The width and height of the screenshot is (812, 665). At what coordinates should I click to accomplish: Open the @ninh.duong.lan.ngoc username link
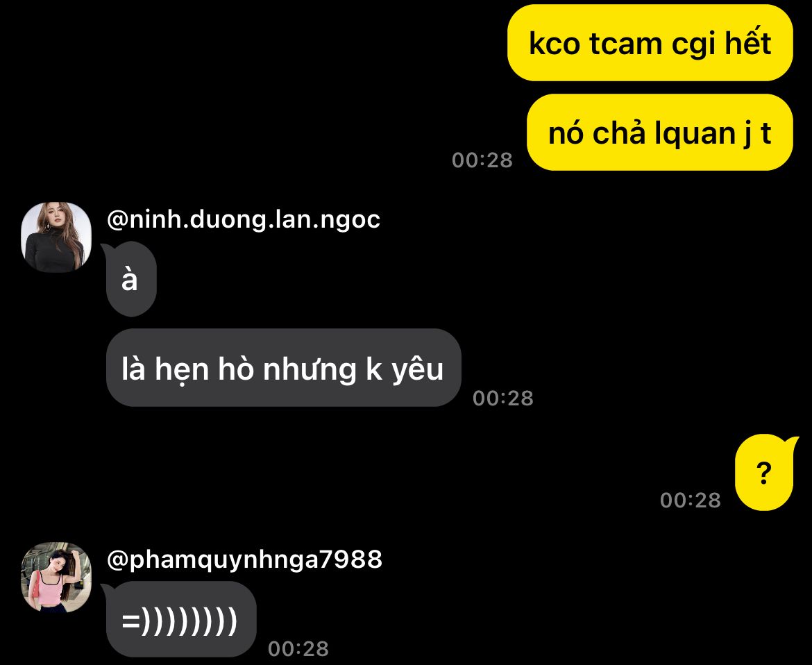(x=244, y=219)
